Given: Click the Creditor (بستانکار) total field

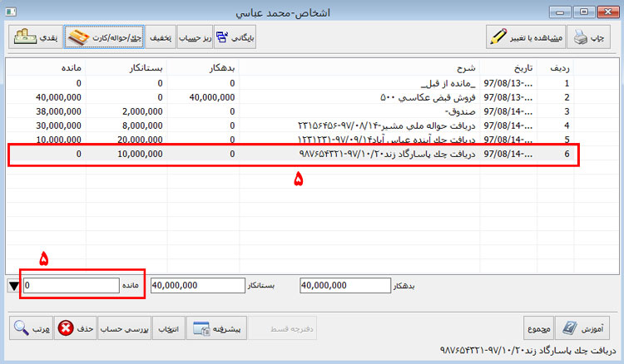Looking at the screenshot, I should [x=196, y=285].
